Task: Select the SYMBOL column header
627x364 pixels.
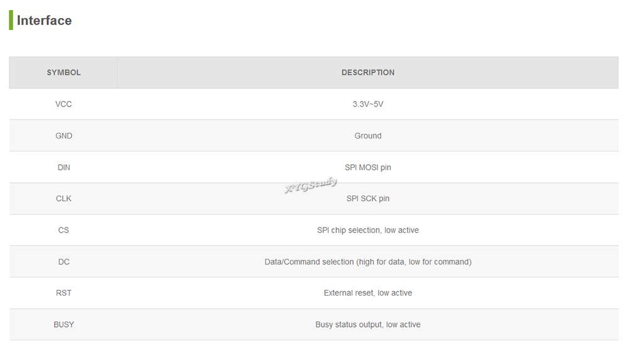Action: coord(63,73)
